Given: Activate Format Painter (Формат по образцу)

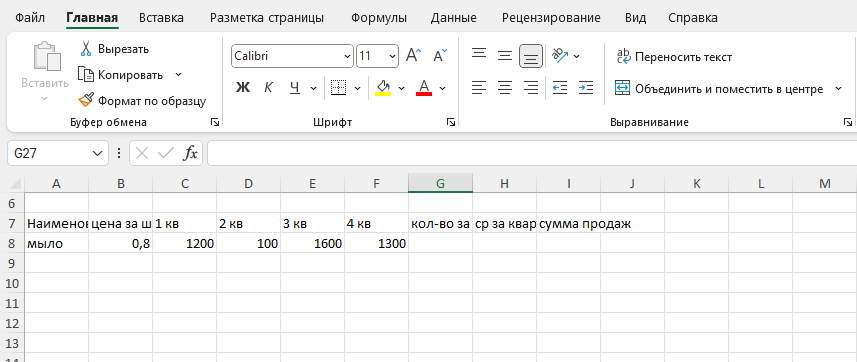Looking at the screenshot, I should [142, 101].
